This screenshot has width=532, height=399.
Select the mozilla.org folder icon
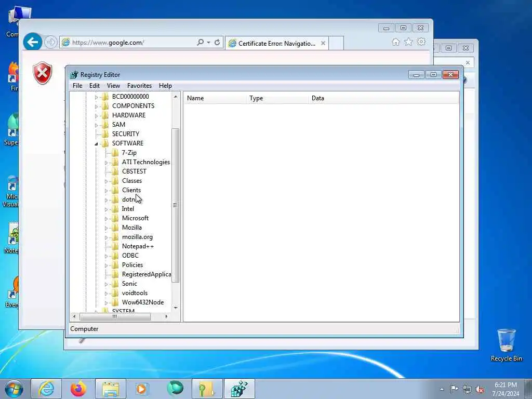[x=115, y=237]
